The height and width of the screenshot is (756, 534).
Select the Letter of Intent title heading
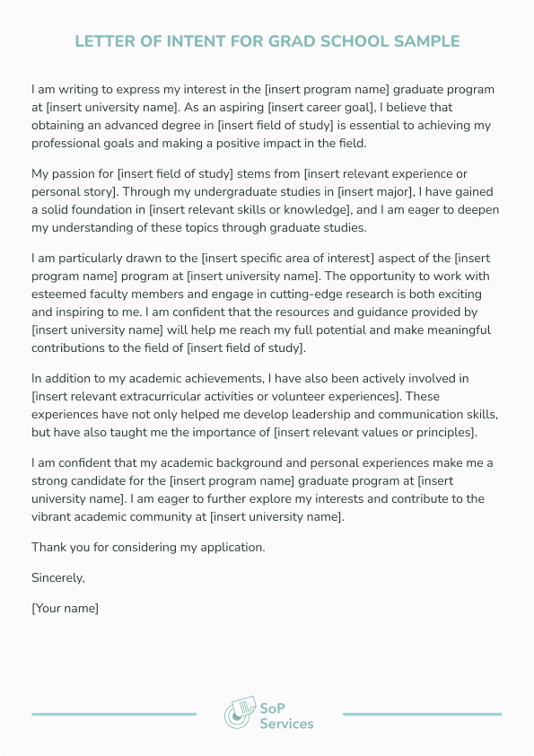267,41
